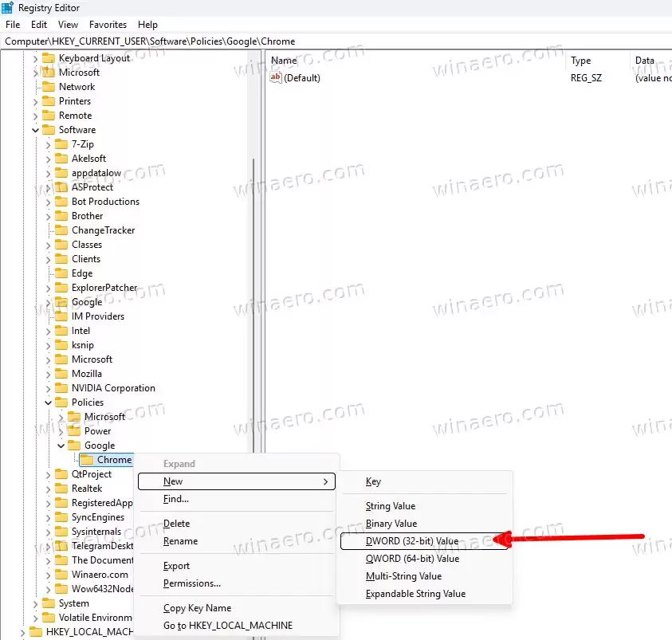
Task: Click the (Default) string value icon
Action: (x=276, y=77)
